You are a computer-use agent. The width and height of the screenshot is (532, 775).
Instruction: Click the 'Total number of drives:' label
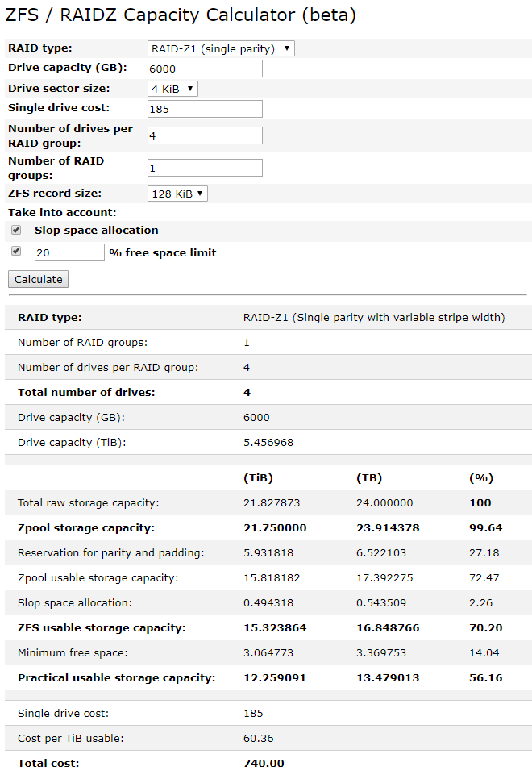86,393
